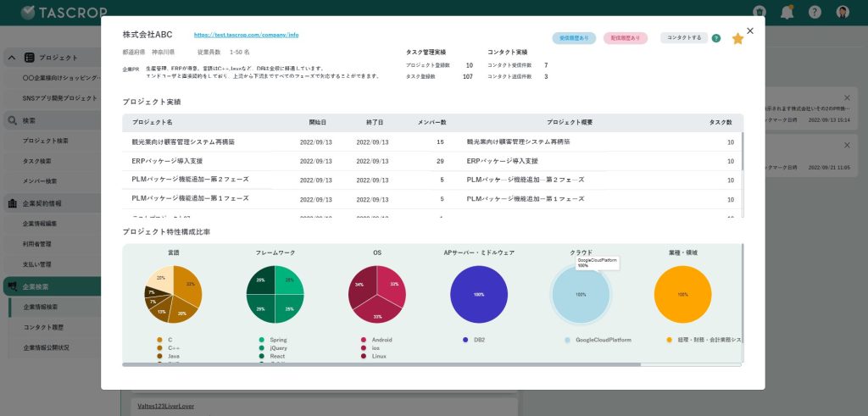Click the blue GoogleCloudPlatform pie chart
This screenshot has height=416, width=868.
[581, 295]
